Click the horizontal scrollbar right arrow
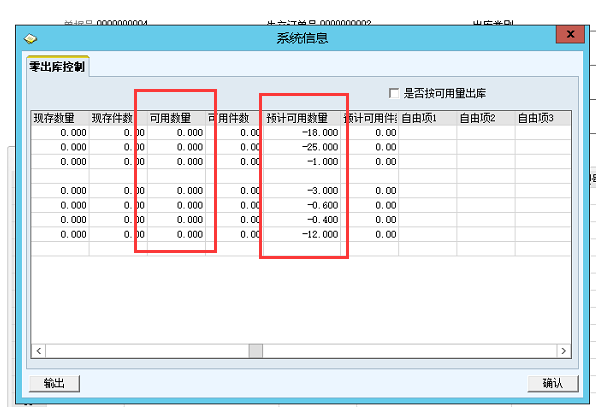596x407 pixels. [x=564, y=351]
